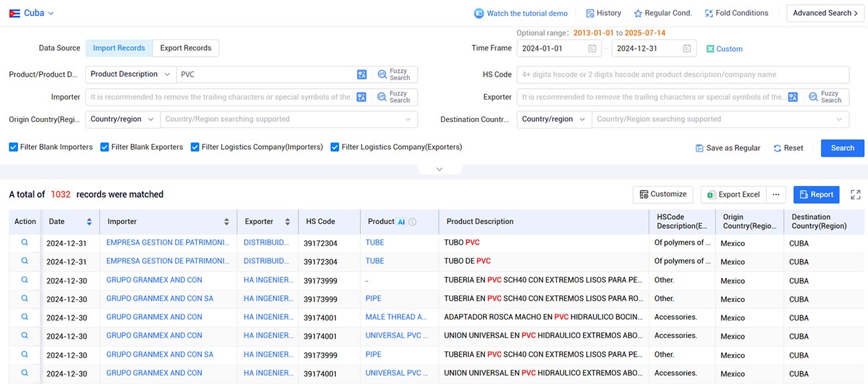Click the HS Code input field
Image resolution: width=868 pixels, height=384 pixels.
683,75
